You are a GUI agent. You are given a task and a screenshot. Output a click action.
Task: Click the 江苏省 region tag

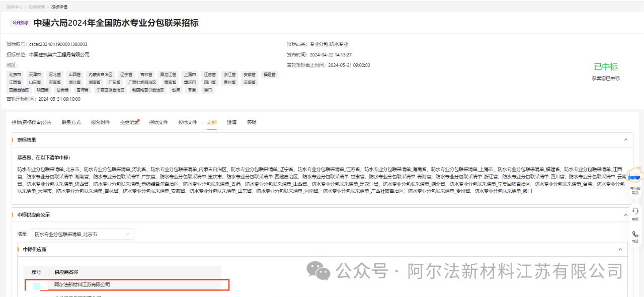pyautogui.click(x=210, y=75)
